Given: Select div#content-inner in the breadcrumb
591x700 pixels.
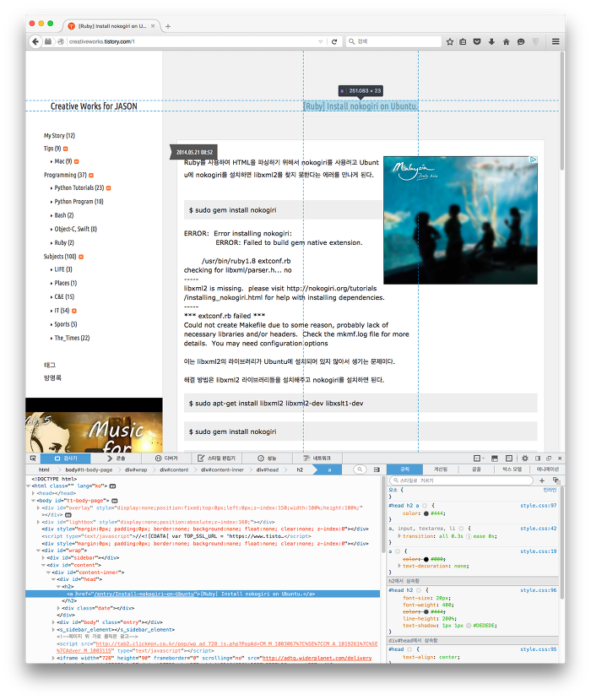Looking at the screenshot, I should (222, 469).
